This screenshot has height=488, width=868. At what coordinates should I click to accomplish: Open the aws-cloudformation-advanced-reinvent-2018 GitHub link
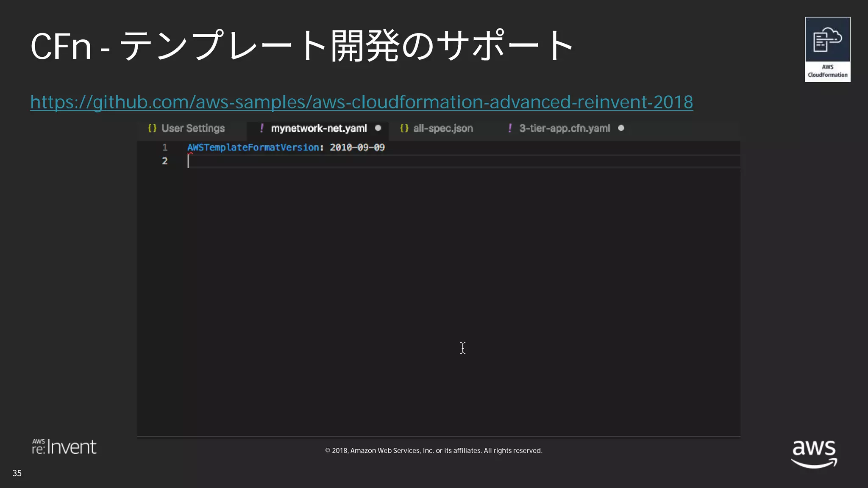[x=362, y=102]
